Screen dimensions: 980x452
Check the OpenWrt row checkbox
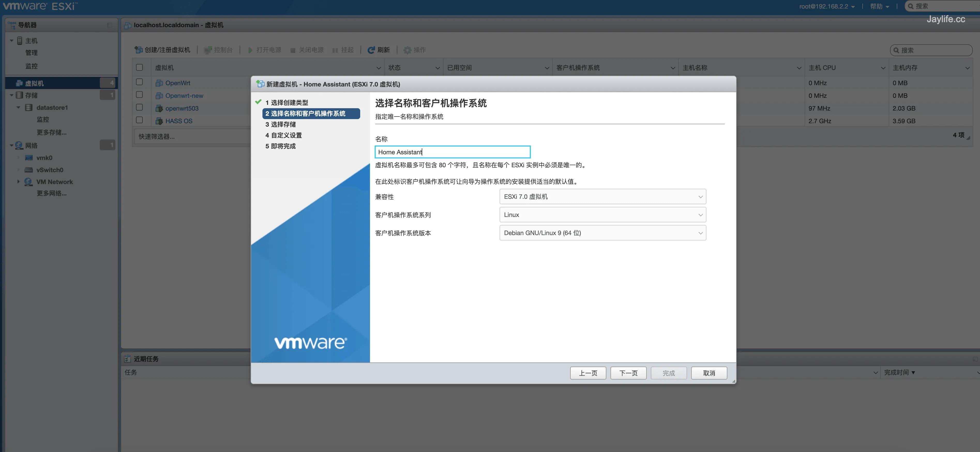click(x=139, y=82)
